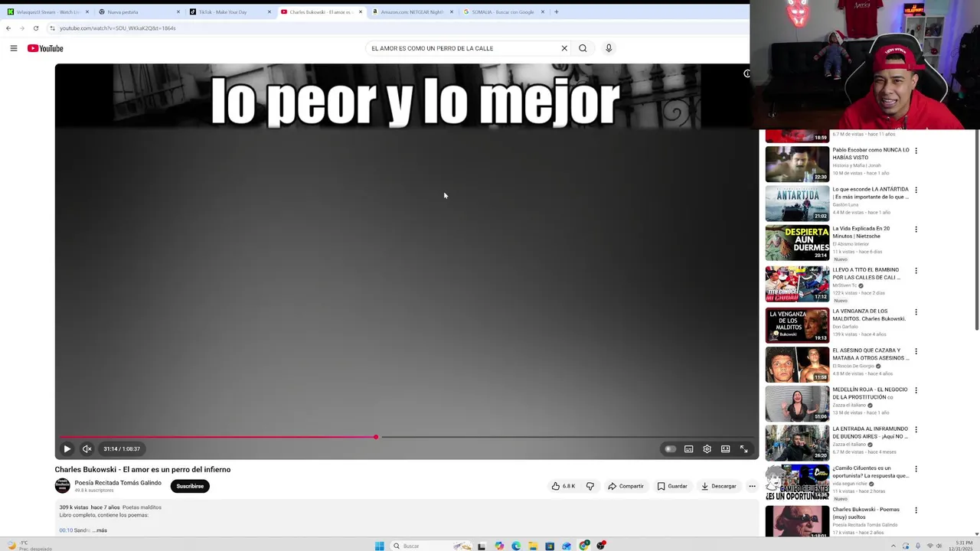Click the YouTube search text field
980x551 pixels.
click(x=463, y=48)
